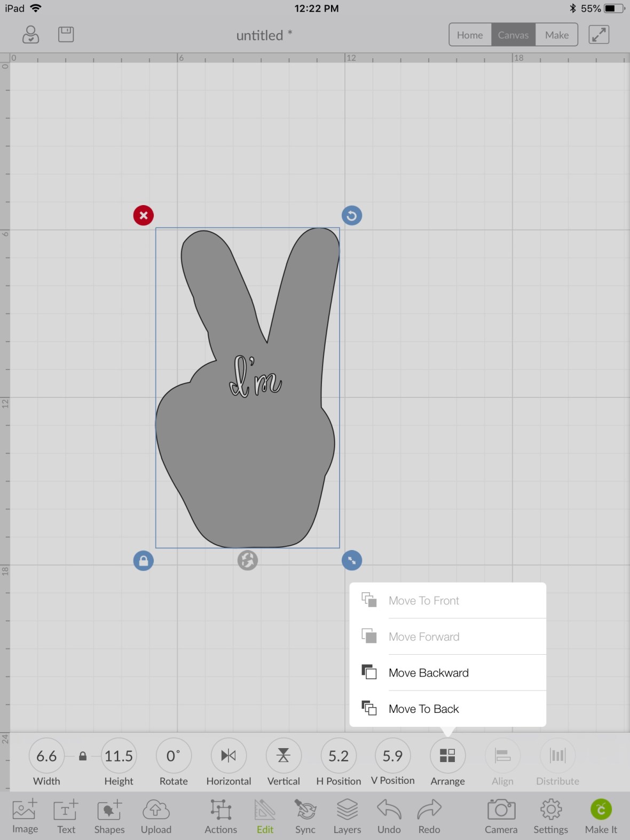Expand the Actions toolbar

pyautogui.click(x=220, y=815)
